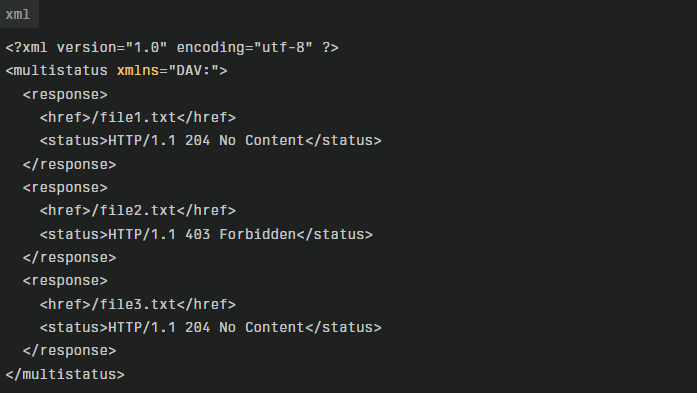697x393 pixels.
Task: Click the "DAV:" namespace value
Action: [x=193, y=71]
